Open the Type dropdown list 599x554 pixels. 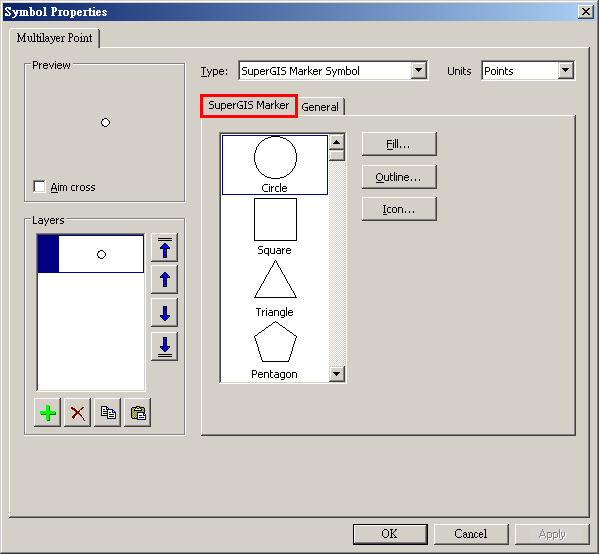(x=419, y=70)
